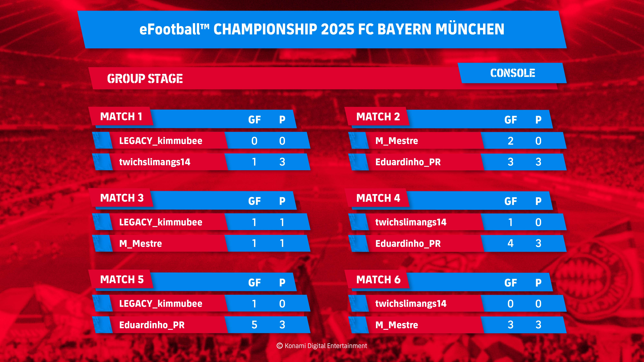The image size is (644, 362).
Task: Select M_Mestre name in Match 6
Action: click(397, 325)
